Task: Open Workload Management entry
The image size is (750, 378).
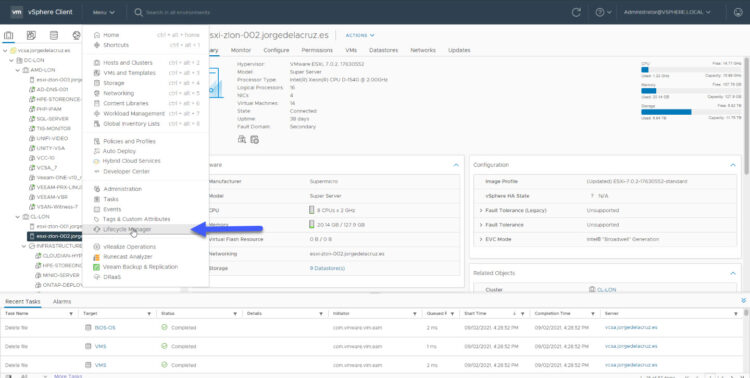Action: pyautogui.click(x=133, y=113)
